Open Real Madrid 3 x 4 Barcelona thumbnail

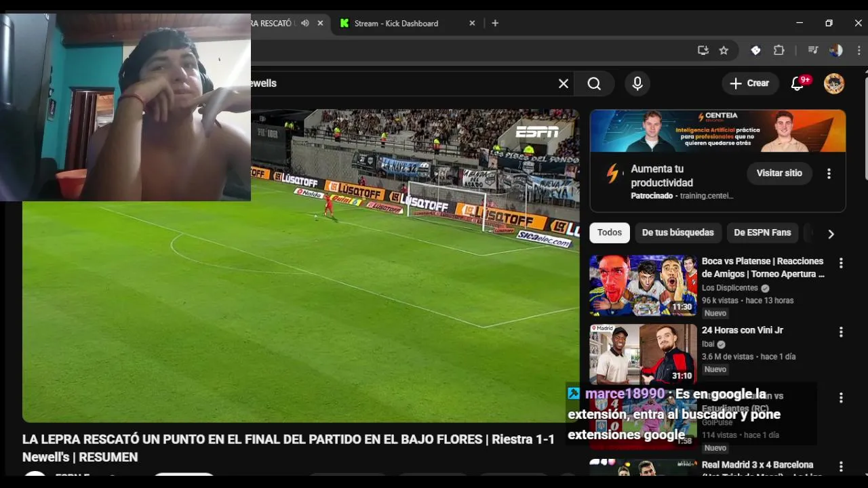pyautogui.click(x=643, y=468)
